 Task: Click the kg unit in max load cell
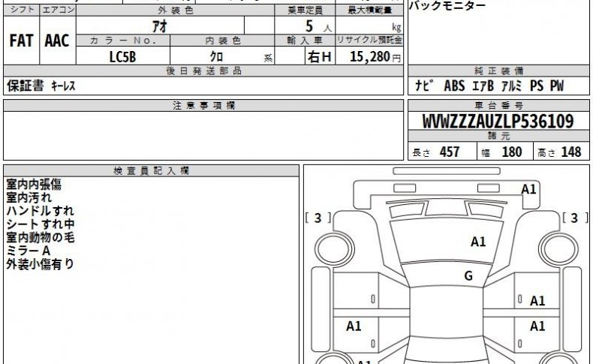pyautogui.click(x=396, y=27)
